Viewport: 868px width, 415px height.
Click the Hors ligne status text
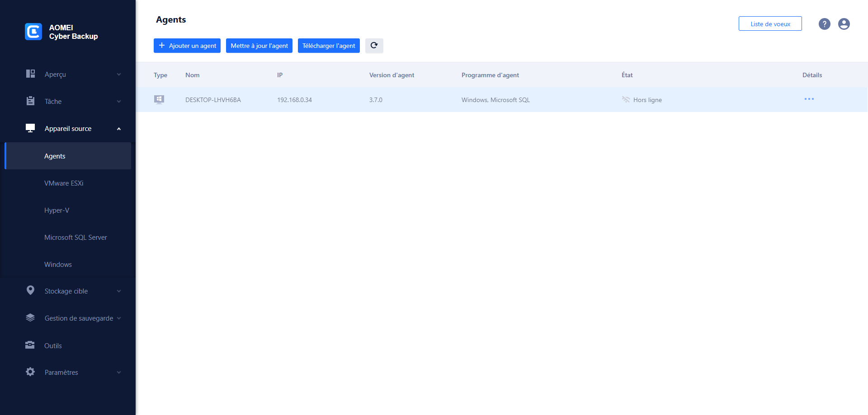(647, 100)
